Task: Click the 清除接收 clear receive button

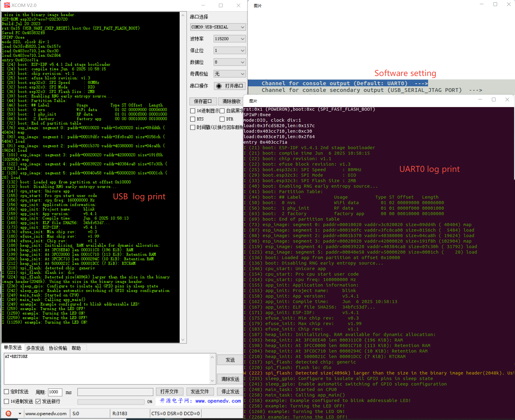Action: 231,101
